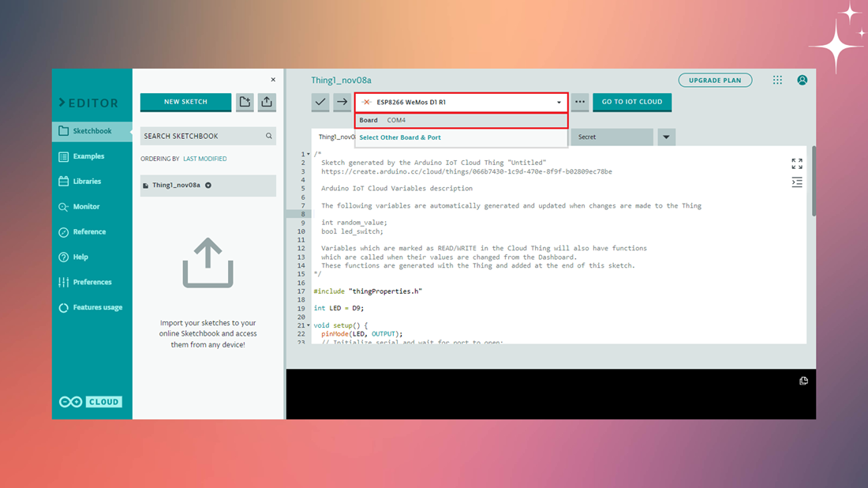
Task: Click the Sketchbook folder icon
Action: click(x=64, y=131)
